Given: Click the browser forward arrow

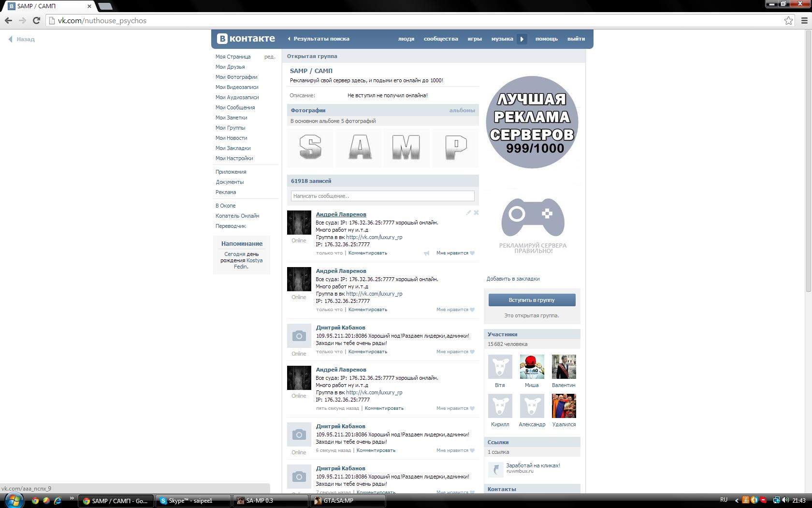Looking at the screenshot, I should pyautogui.click(x=22, y=20).
